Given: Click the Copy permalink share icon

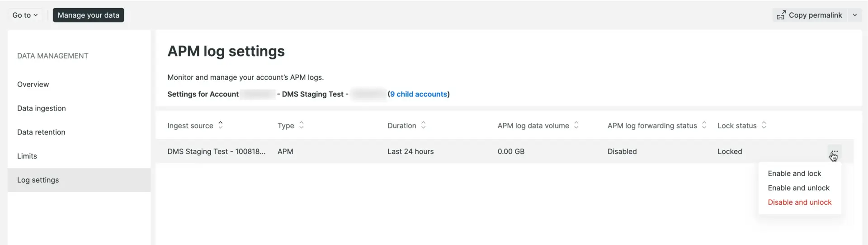Looking at the screenshot, I should (781, 15).
